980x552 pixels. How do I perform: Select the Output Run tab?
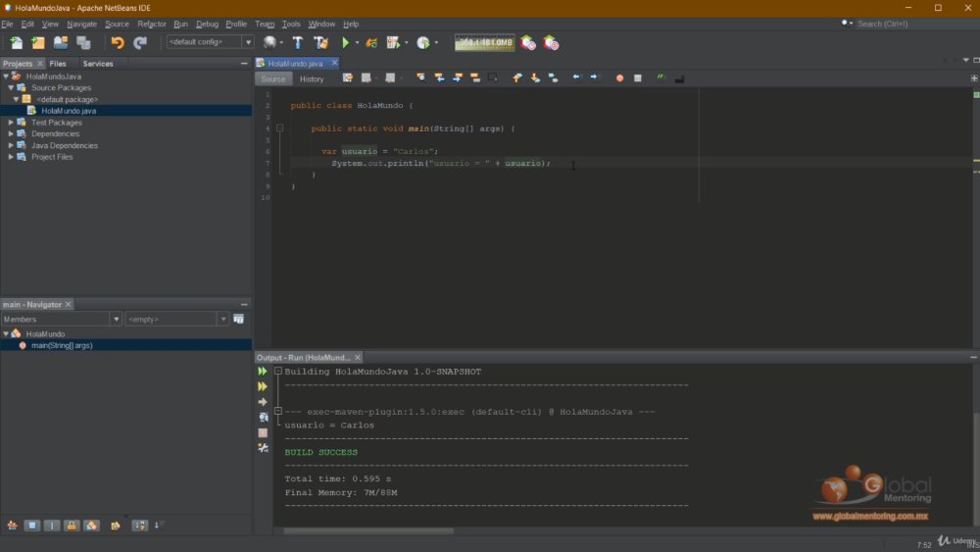pos(304,358)
